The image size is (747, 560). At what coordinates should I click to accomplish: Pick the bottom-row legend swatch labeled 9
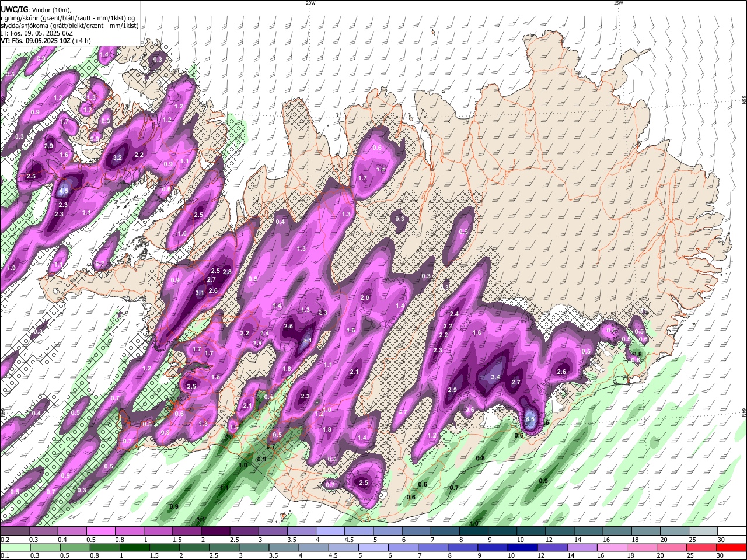[493, 547]
